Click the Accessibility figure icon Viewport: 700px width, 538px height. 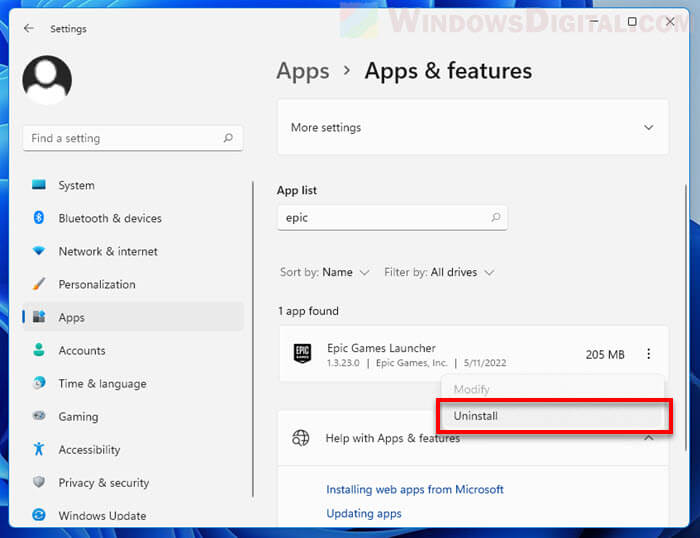click(39, 449)
